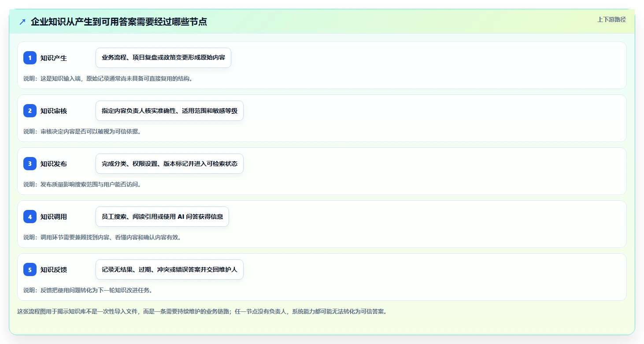Select the 知识发布 step label
Screen dimensions: 644x344
coord(54,164)
